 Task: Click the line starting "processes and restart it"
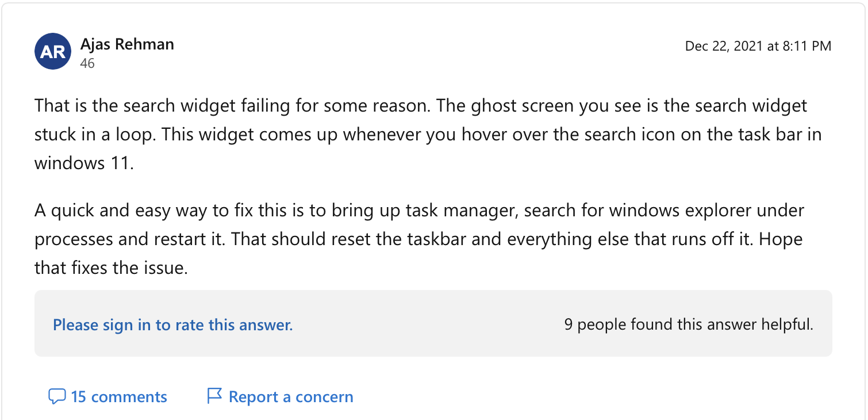(418, 239)
